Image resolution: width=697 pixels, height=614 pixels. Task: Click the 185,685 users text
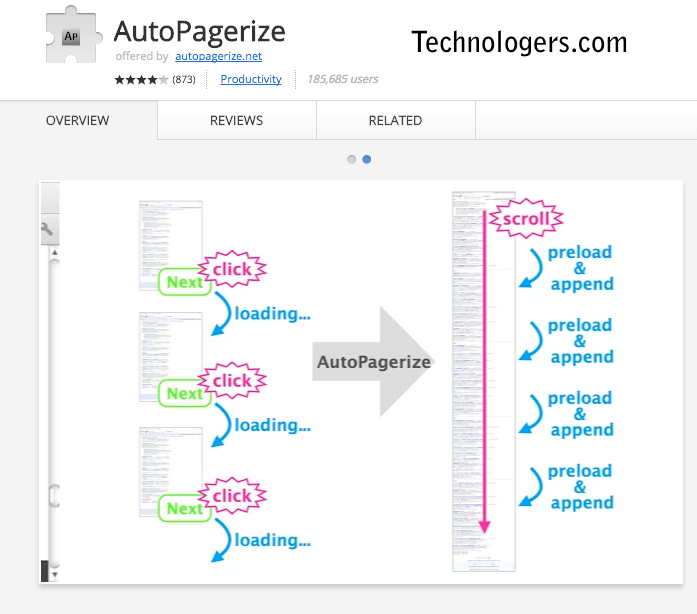(x=342, y=79)
